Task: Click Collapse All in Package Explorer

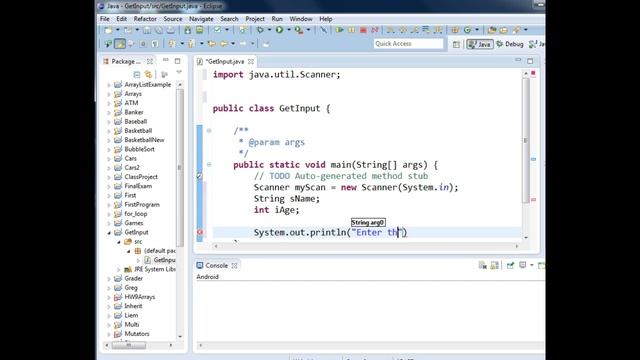Action: point(137,74)
